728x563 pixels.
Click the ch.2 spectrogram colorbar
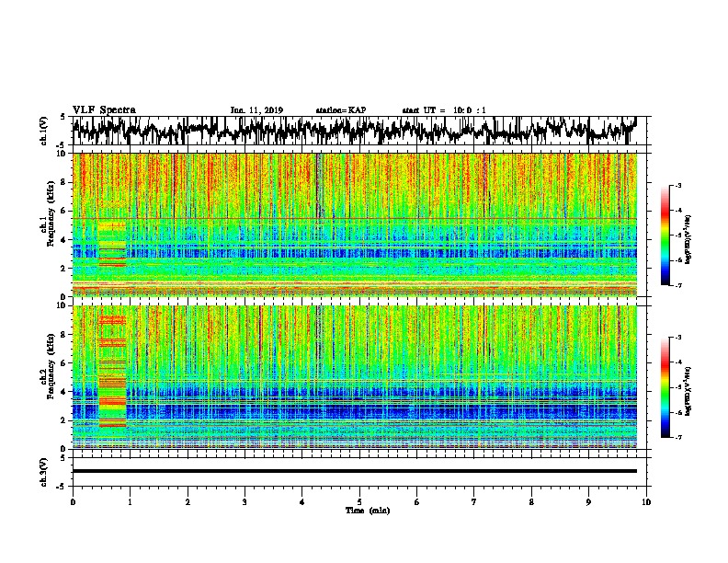tap(665, 387)
